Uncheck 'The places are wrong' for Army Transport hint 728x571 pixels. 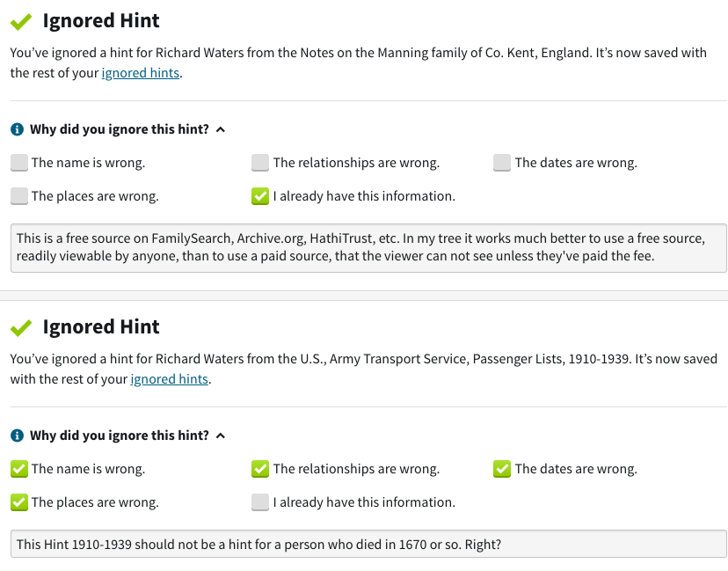[18, 502]
